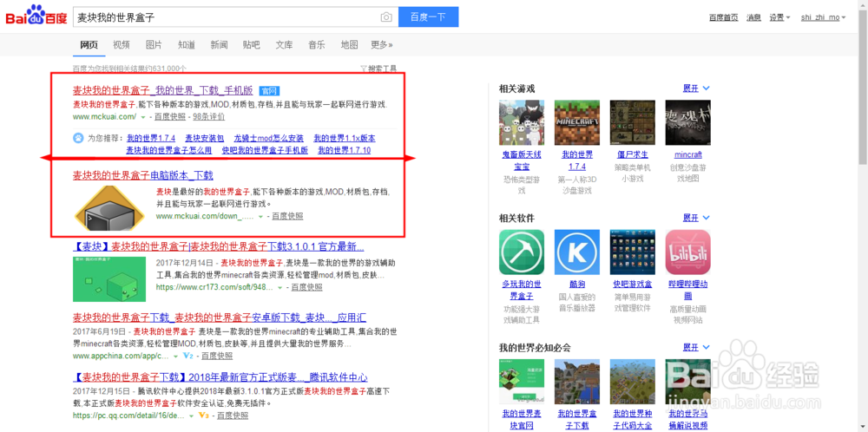868x432 pixels.
Task: Expand the 相关软件 section with 展开
Action: click(696, 218)
